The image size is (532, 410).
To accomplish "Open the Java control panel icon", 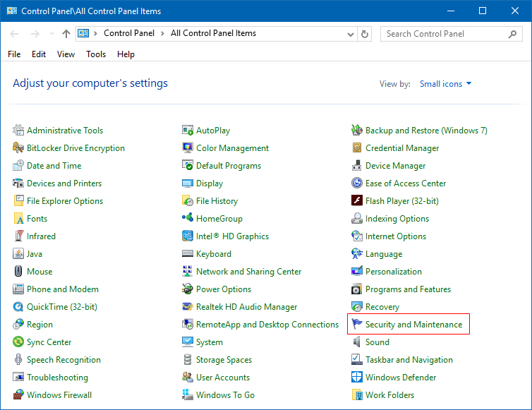I will [18, 253].
